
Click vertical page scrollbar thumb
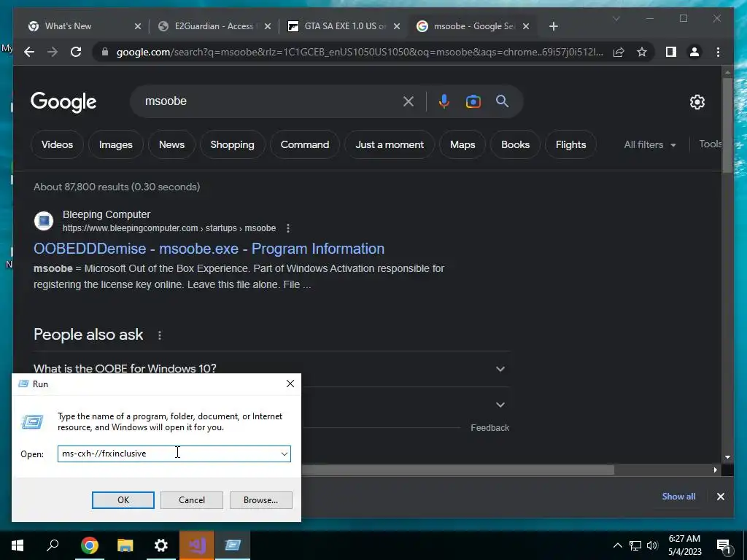[x=727, y=125]
